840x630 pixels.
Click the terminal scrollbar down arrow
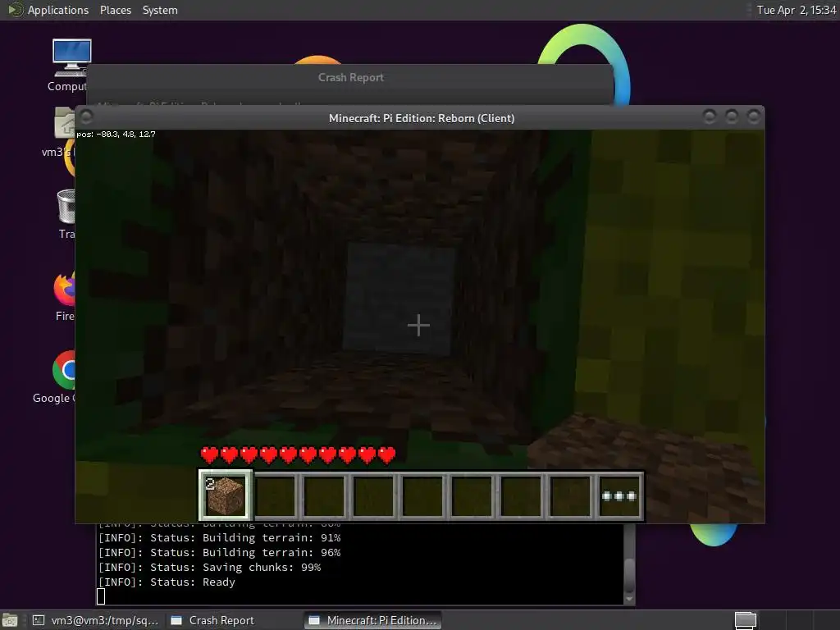629,599
